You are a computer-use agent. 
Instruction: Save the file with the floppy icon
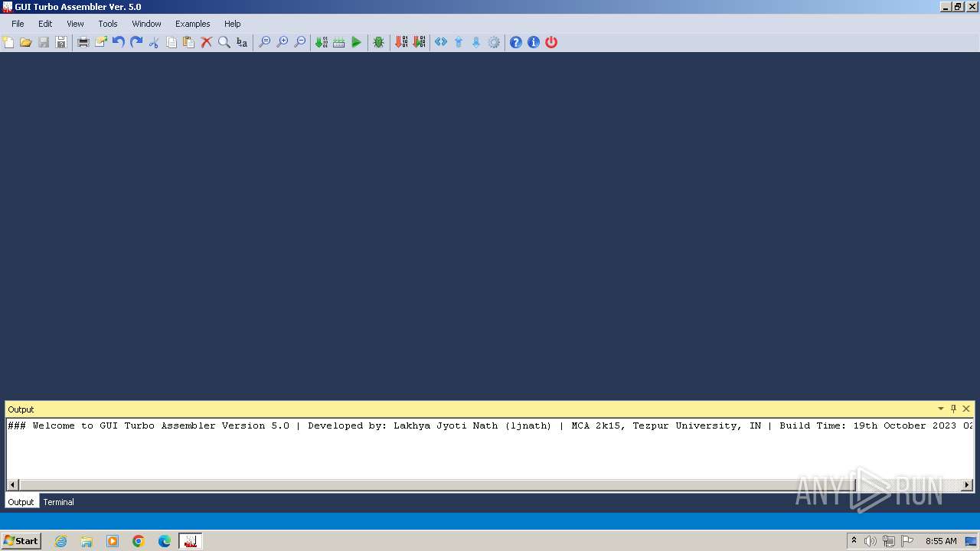44,42
